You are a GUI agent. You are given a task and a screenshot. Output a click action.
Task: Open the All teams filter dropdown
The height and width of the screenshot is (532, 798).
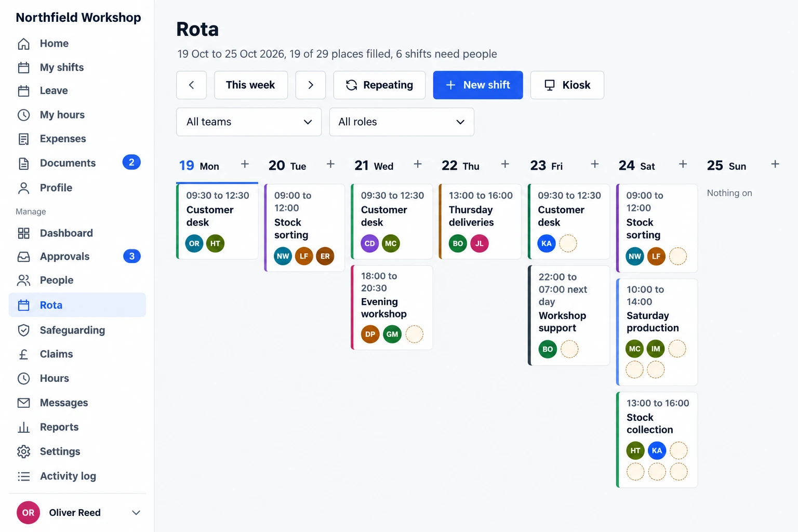249,122
